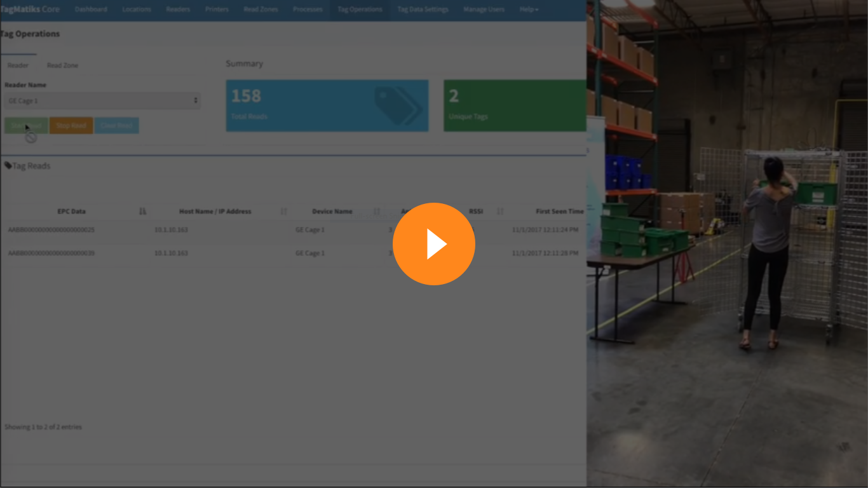Click the Start Read button
Viewport: 868px width, 488px height.
click(25, 125)
